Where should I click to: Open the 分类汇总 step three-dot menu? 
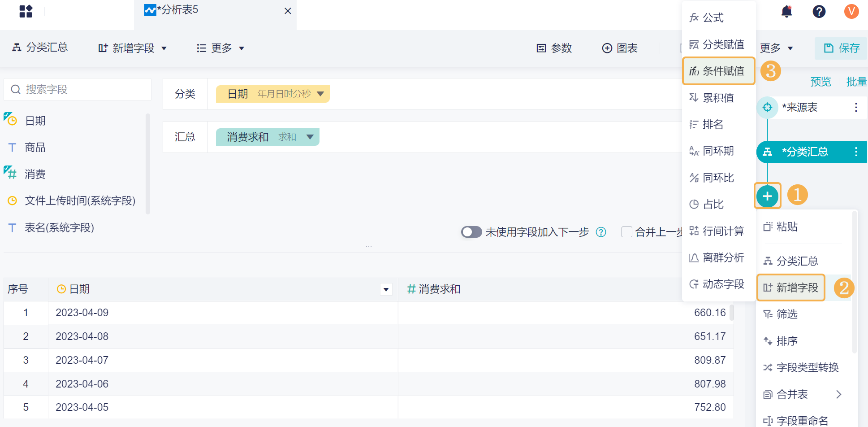[855, 152]
